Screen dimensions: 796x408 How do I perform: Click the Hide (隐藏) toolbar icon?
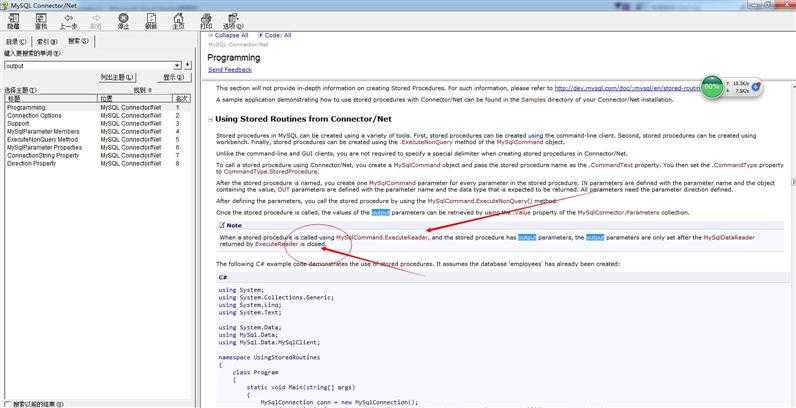click(14, 21)
